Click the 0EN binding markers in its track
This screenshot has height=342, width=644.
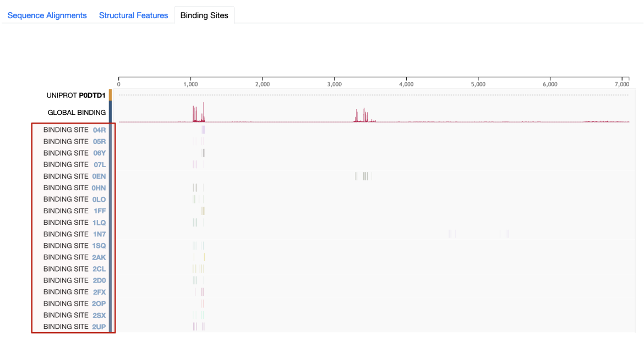(364, 176)
